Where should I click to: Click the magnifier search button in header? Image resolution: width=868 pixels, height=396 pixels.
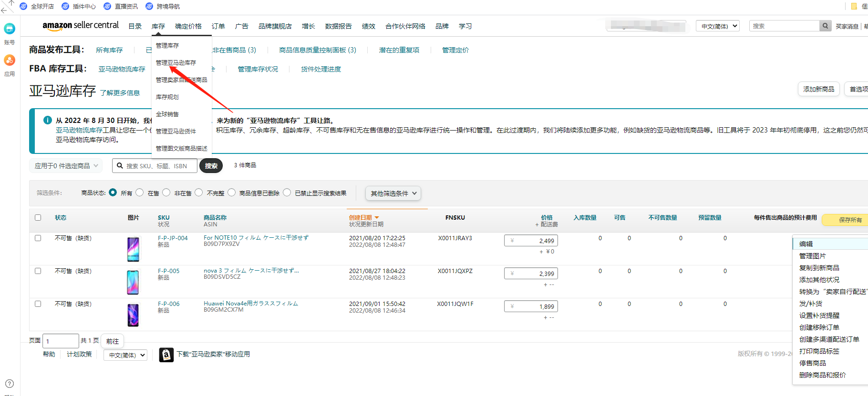[825, 26]
